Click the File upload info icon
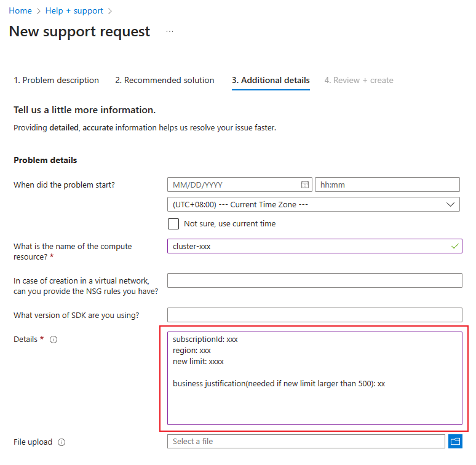 [61, 442]
